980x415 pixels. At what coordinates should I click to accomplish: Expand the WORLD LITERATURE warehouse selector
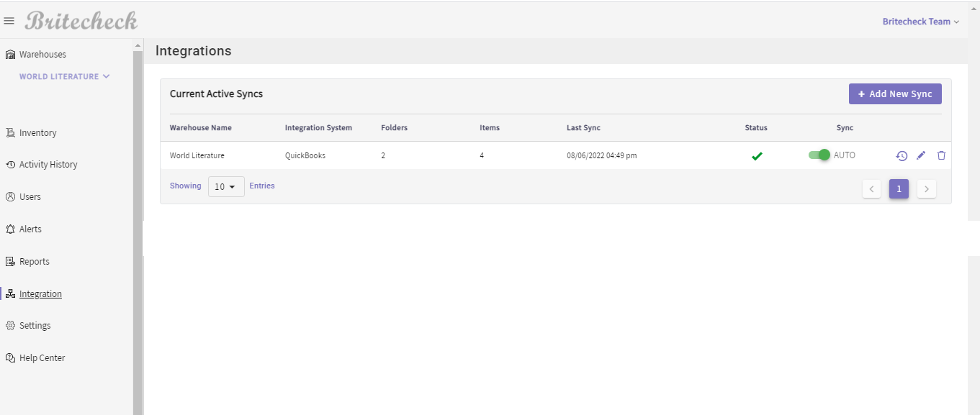tap(64, 76)
